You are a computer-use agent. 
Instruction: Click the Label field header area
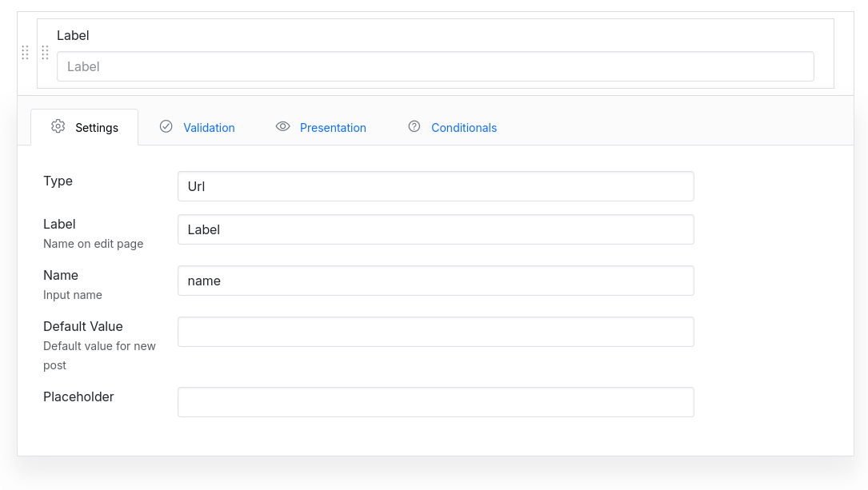pyautogui.click(x=73, y=35)
